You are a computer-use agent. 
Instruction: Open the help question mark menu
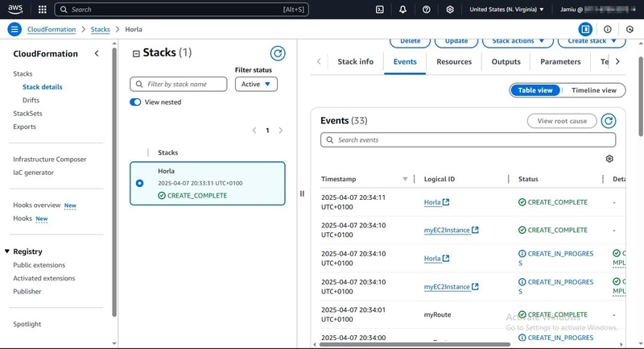(427, 10)
